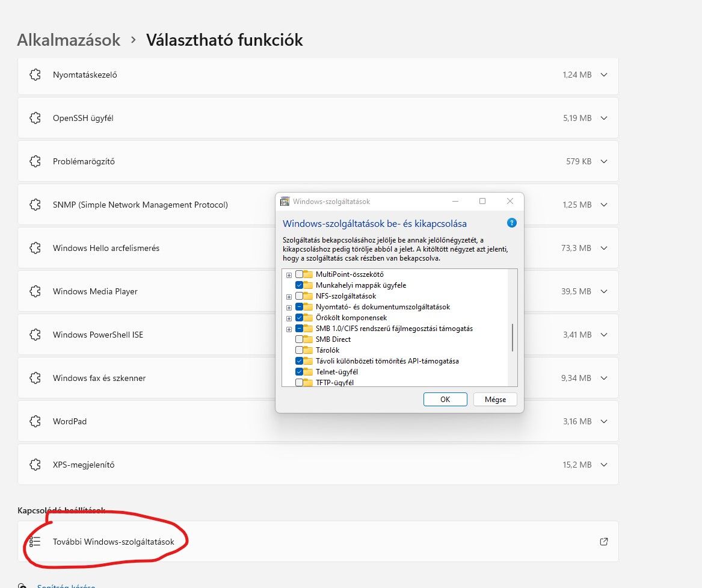
Task: Cancel the dialog with Mégse
Action: point(495,400)
